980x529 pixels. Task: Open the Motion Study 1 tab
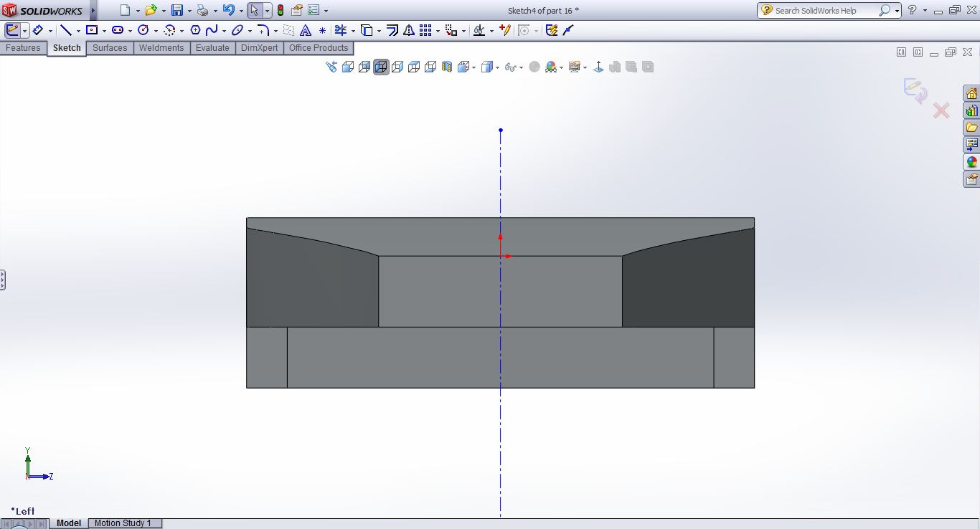pos(123,523)
